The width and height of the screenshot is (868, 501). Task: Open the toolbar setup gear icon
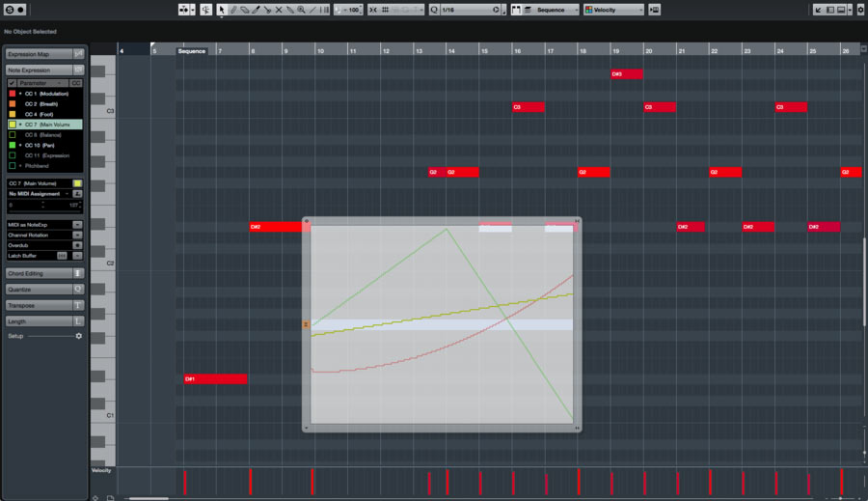861,10
